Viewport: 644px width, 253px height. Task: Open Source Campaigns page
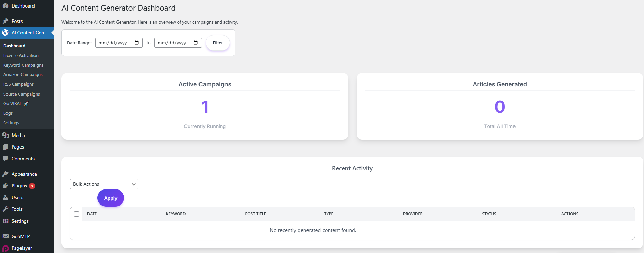pos(22,94)
